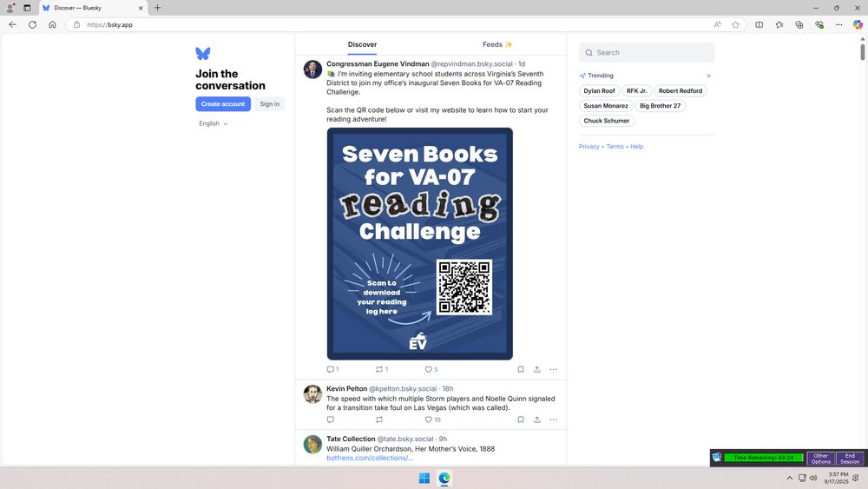Select the Dylan Roof trending topic
This screenshot has width=868, height=489.
tap(599, 91)
